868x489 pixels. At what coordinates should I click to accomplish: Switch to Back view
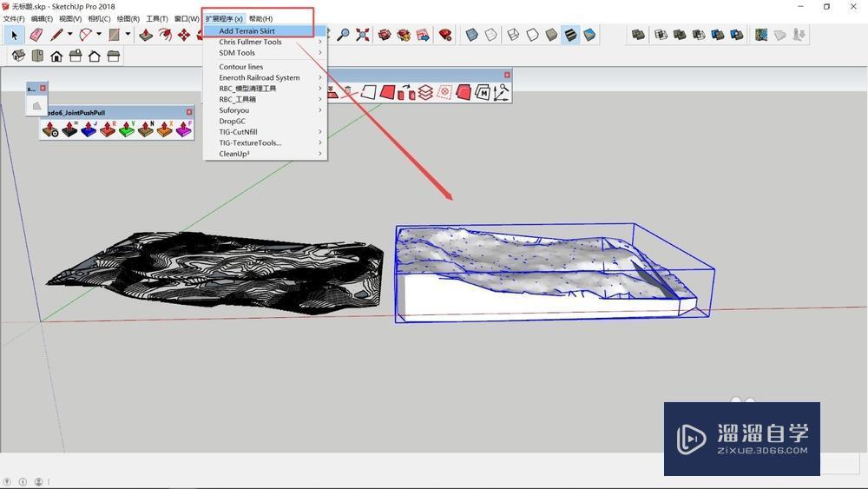pos(95,56)
